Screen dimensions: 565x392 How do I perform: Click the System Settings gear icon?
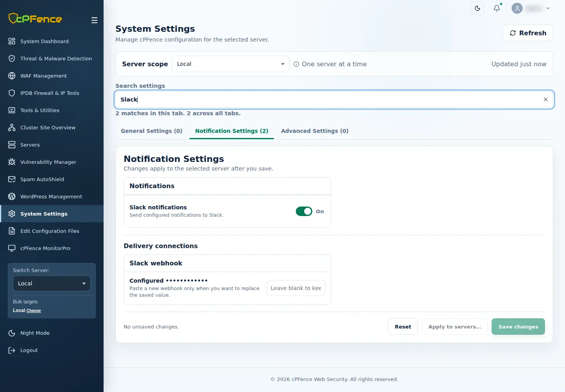[12, 214]
